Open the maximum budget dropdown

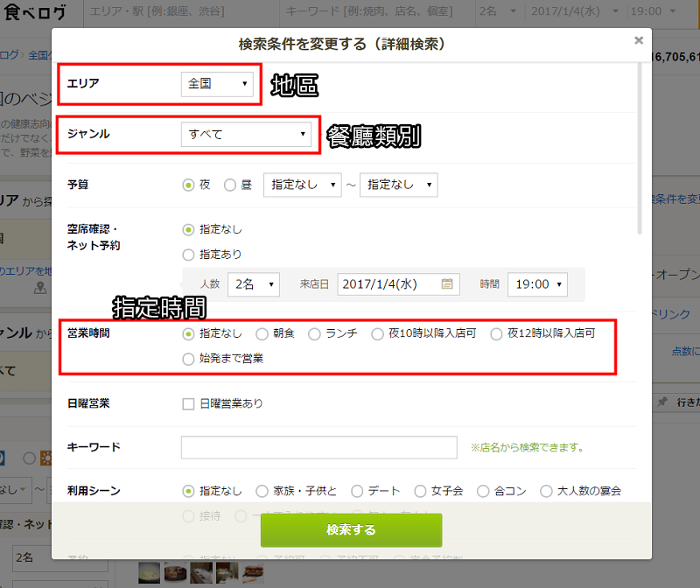point(398,185)
